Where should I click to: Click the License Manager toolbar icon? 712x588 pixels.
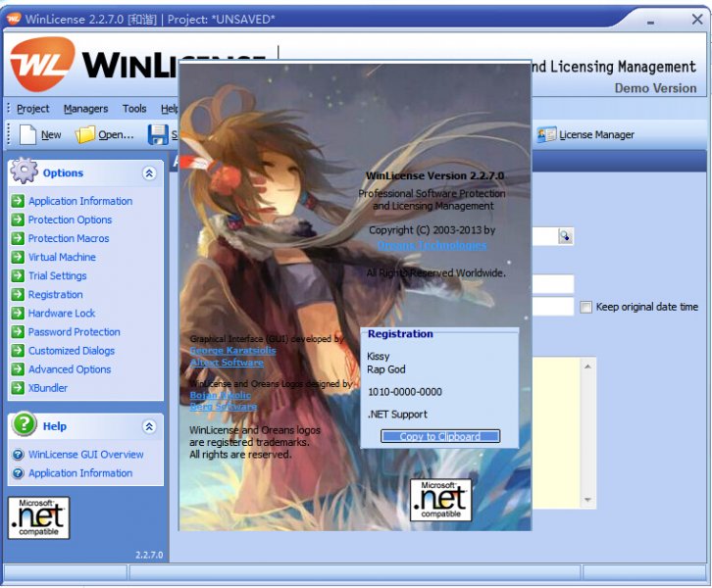(x=546, y=135)
